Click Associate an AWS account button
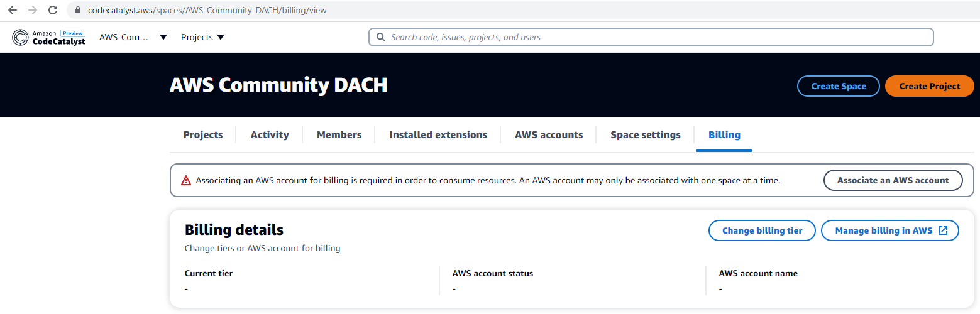 (893, 180)
